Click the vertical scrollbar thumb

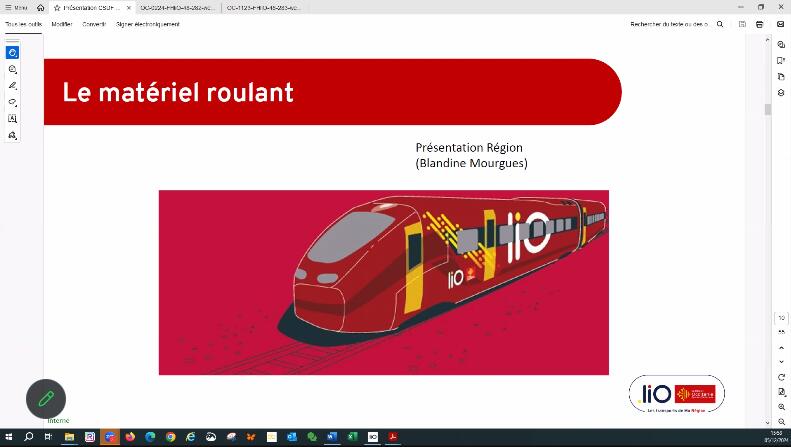click(x=767, y=109)
